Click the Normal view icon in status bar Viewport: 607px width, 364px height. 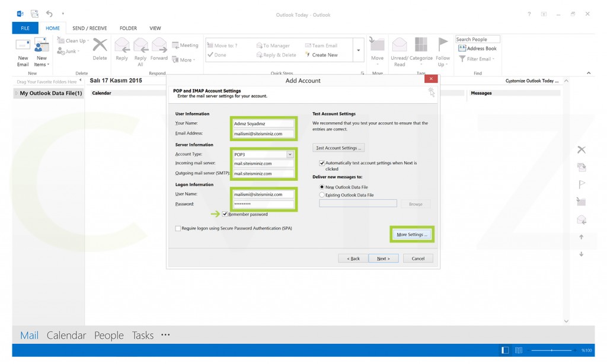point(505,350)
